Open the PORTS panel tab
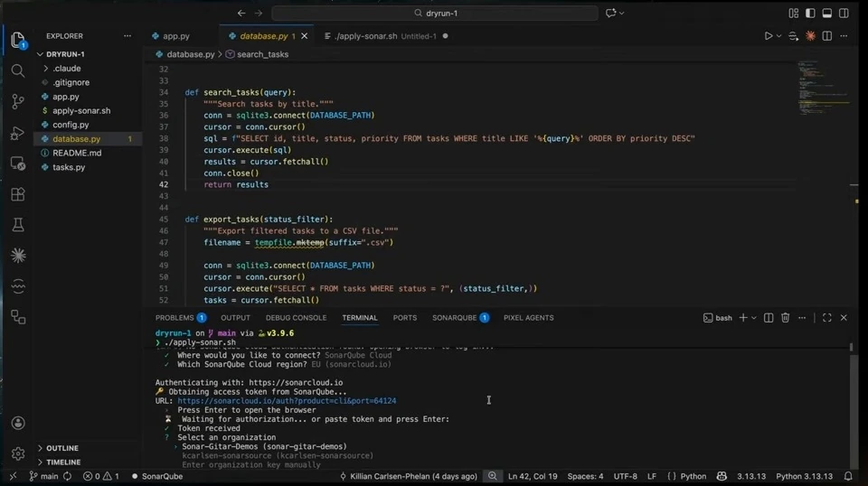 click(x=405, y=318)
